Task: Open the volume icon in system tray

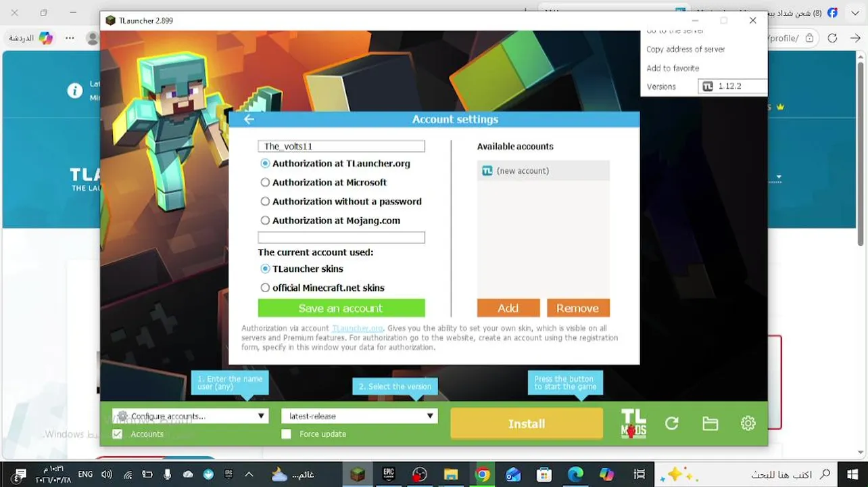Action: pos(107,475)
